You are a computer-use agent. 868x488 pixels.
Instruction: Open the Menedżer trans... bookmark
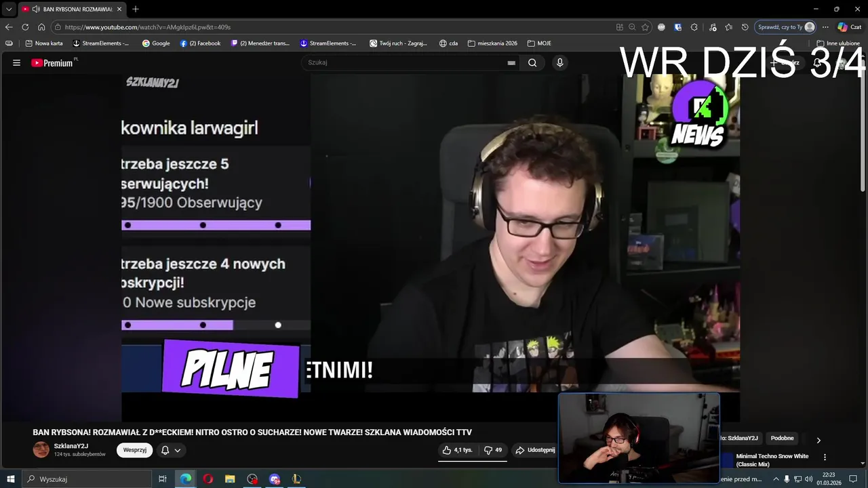pyautogui.click(x=260, y=43)
